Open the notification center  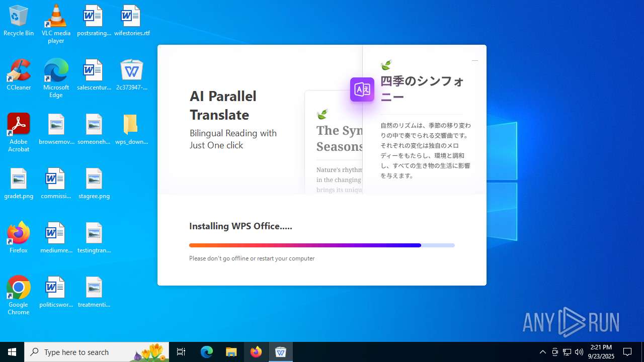627,352
